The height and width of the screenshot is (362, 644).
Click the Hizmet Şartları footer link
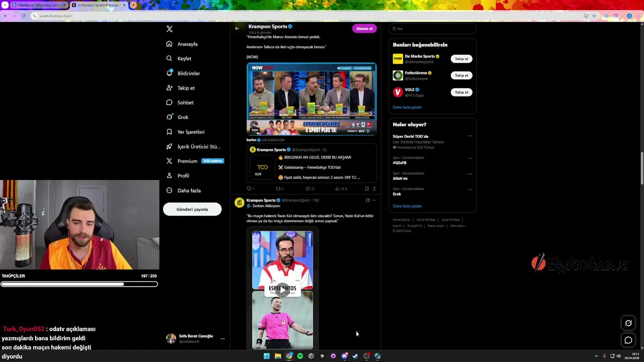coord(401,220)
